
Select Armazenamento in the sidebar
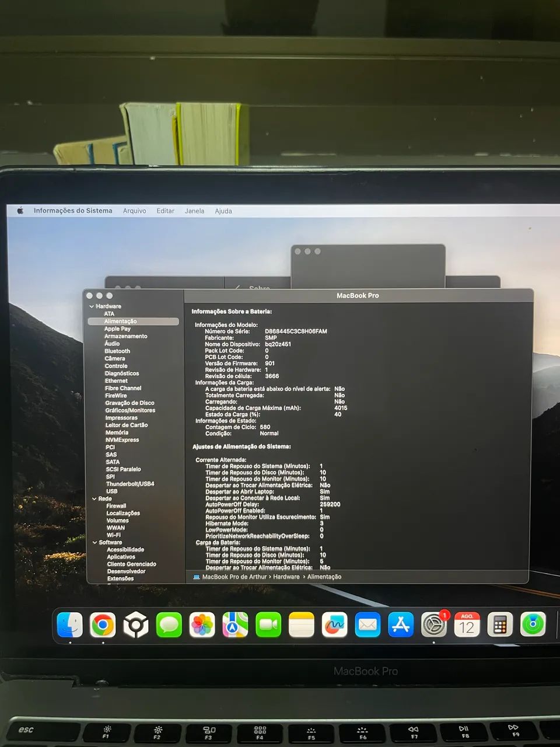click(126, 336)
